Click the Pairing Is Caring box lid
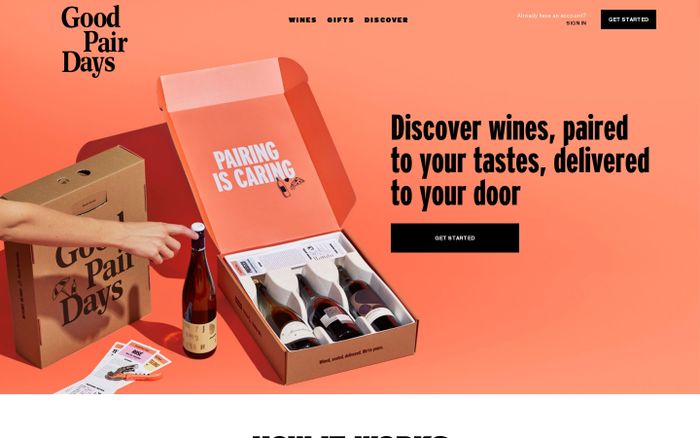Image resolution: width=700 pixels, height=438 pixels. tap(254, 154)
